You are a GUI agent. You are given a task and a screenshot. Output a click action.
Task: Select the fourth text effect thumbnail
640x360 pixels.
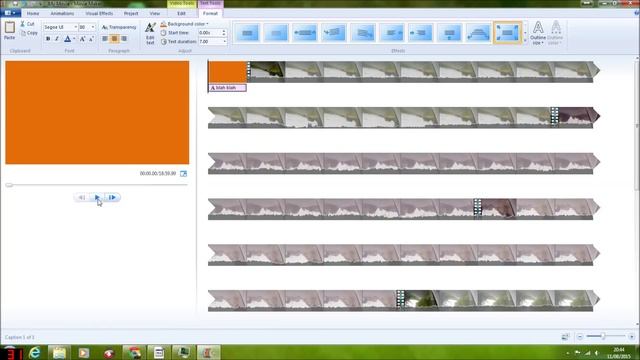click(x=334, y=33)
